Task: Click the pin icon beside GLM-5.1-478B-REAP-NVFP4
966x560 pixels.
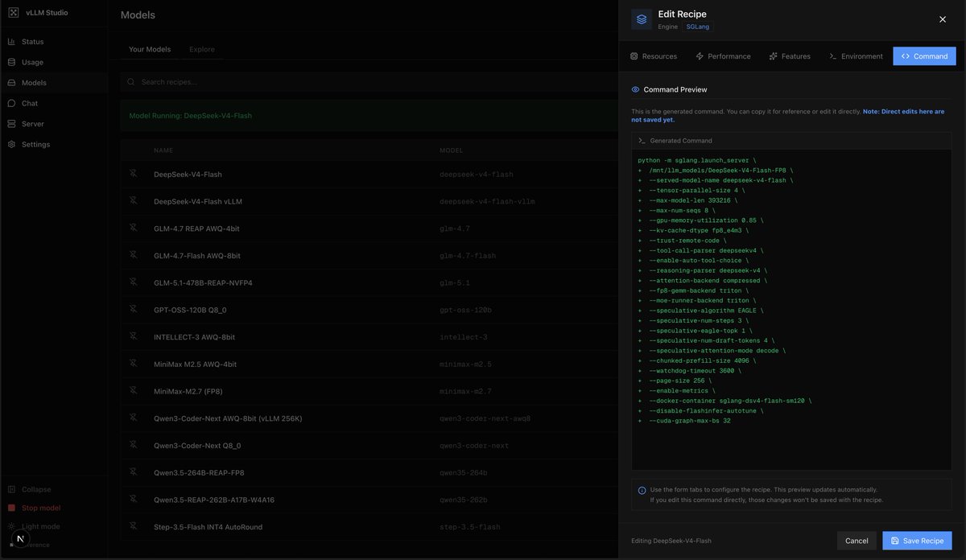Action: [x=134, y=282]
